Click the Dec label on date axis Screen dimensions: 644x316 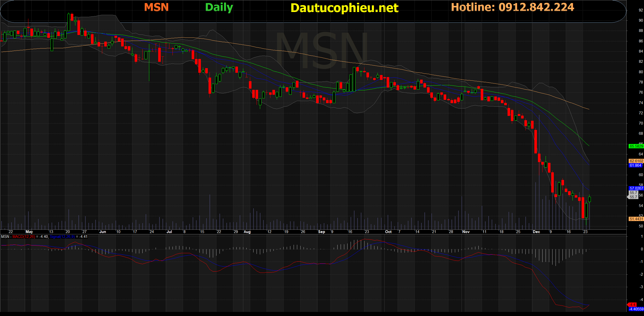pyautogui.click(x=536, y=232)
